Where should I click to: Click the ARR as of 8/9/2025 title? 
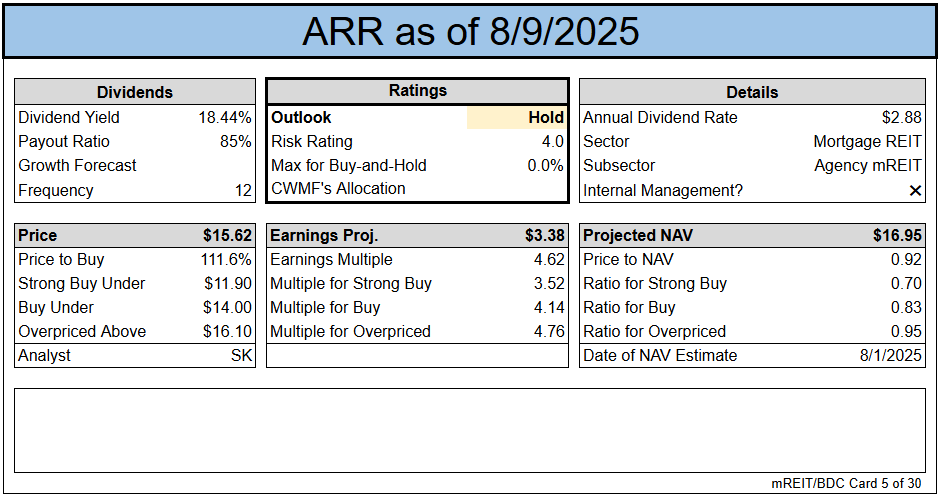[x=471, y=31]
